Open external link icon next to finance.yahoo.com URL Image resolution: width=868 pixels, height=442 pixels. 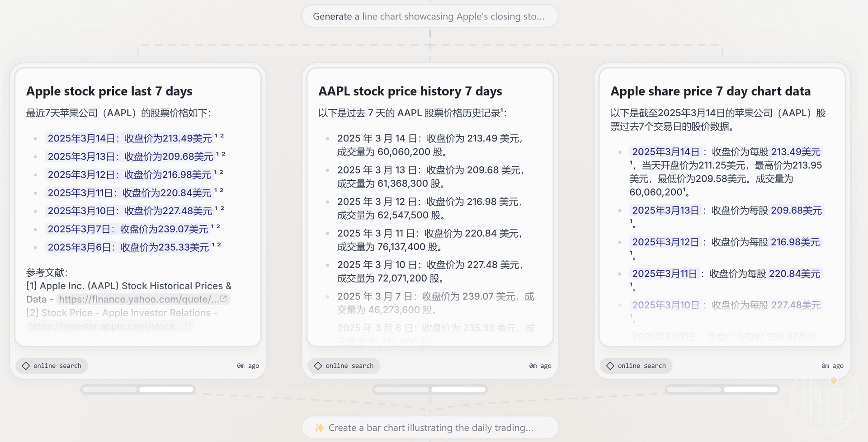pos(223,299)
